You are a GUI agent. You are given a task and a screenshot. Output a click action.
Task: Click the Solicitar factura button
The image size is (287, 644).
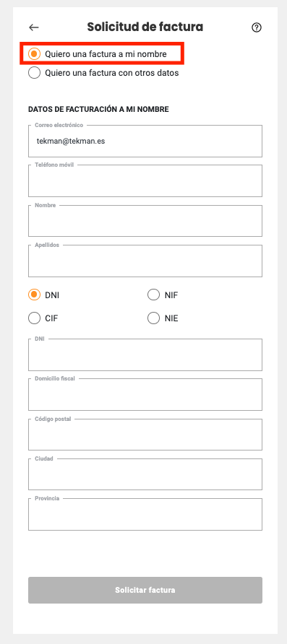pyautogui.click(x=145, y=590)
